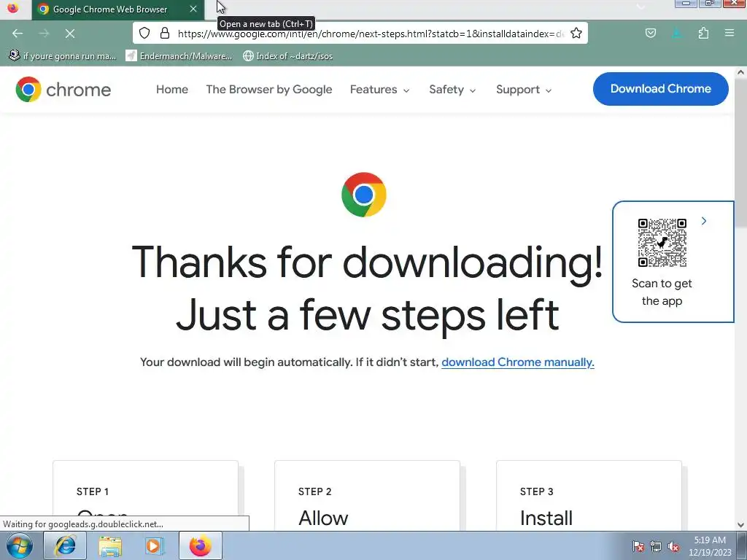Click the muted volume tray icon
Image resolution: width=747 pixels, height=560 pixels.
point(673,546)
